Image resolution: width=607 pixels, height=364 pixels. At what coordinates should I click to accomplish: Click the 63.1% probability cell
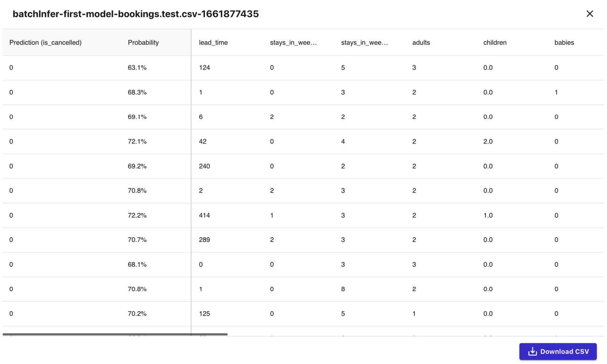[x=137, y=68]
